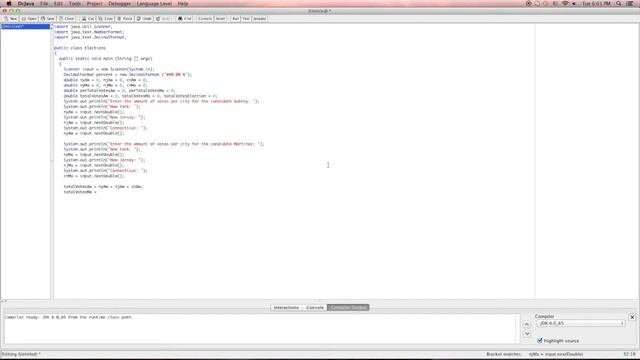Click the 'Compiler ready' message in output
The image size is (640, 360).
point(69,317)
